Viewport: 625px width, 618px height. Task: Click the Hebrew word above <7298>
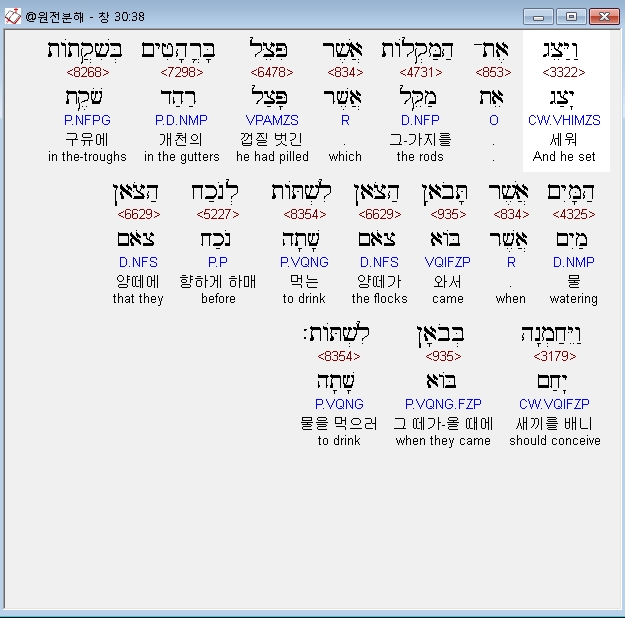click(x=178, y=51)
